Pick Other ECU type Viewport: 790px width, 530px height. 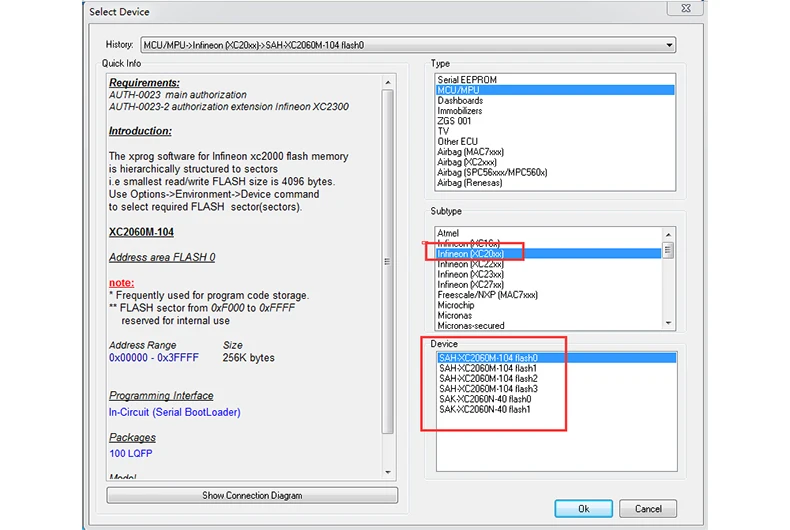(x=554, y=142)
